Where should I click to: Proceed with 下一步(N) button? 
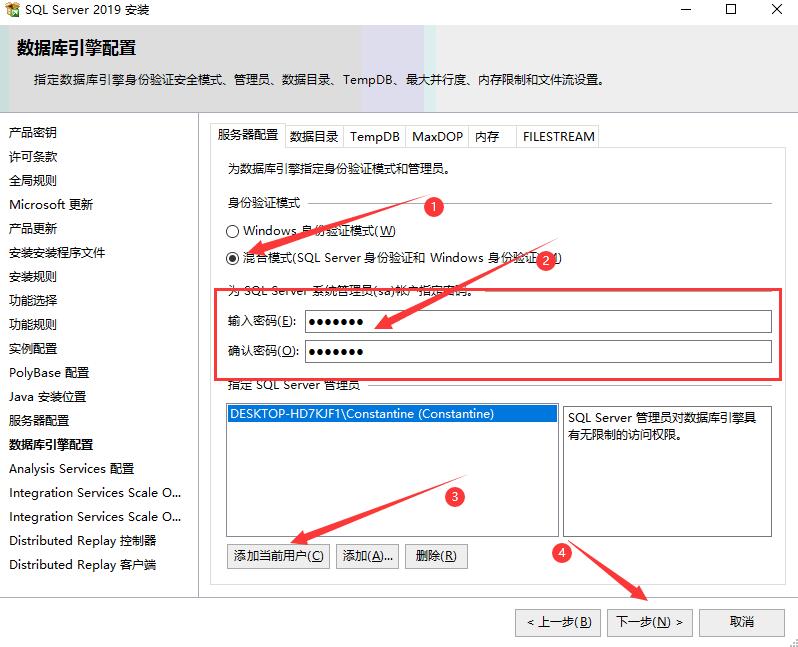coord(649,622)
